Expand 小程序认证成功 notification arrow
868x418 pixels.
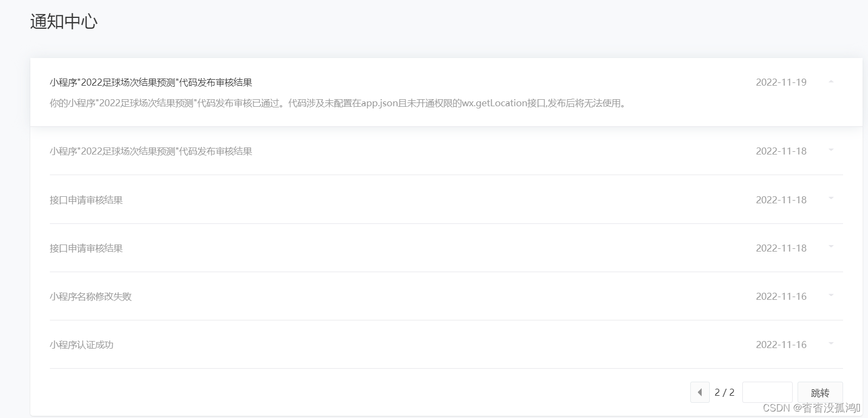831,344
